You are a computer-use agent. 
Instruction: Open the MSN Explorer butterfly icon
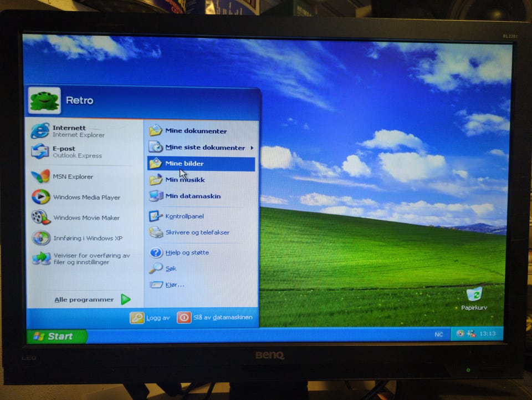tap(40, 176)
